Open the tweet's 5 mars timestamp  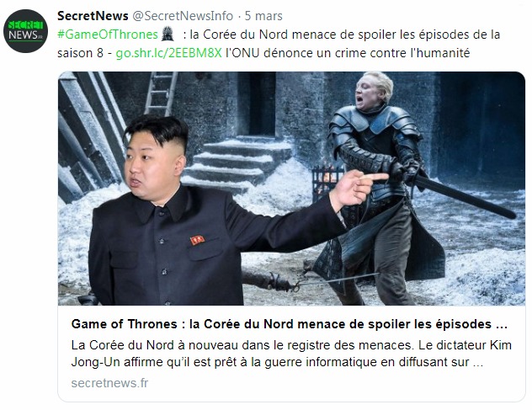(x=263, y=16)
